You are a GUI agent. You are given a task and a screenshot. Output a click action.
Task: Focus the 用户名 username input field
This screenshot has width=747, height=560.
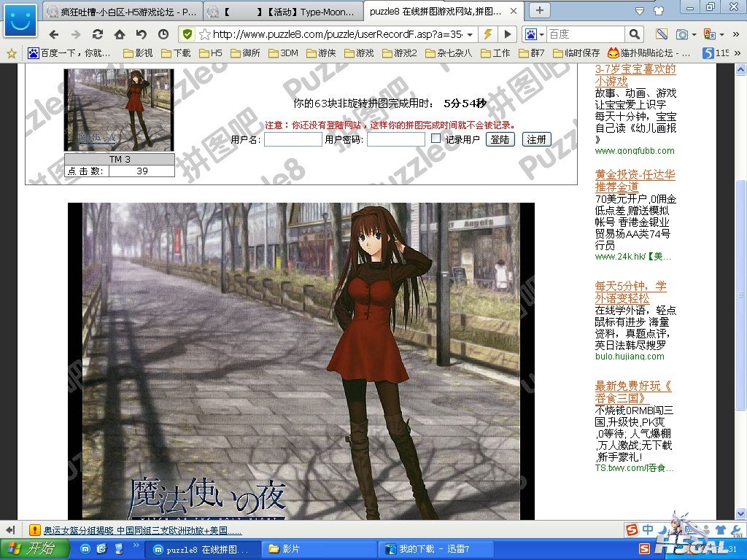pos(293,139)
